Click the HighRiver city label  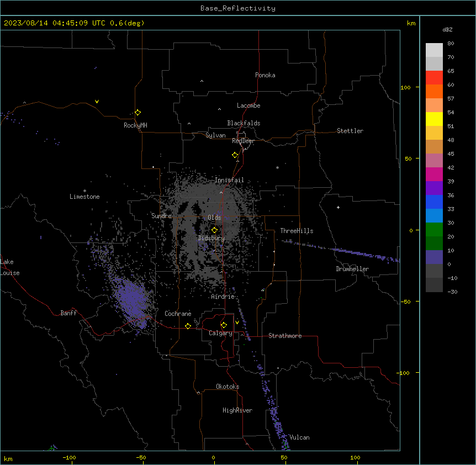(237, 410)
